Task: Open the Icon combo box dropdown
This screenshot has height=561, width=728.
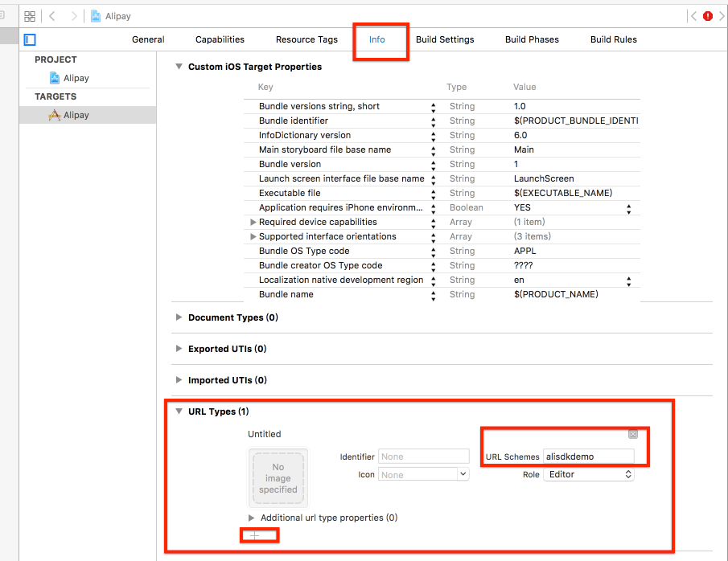Action: point(463,474)
